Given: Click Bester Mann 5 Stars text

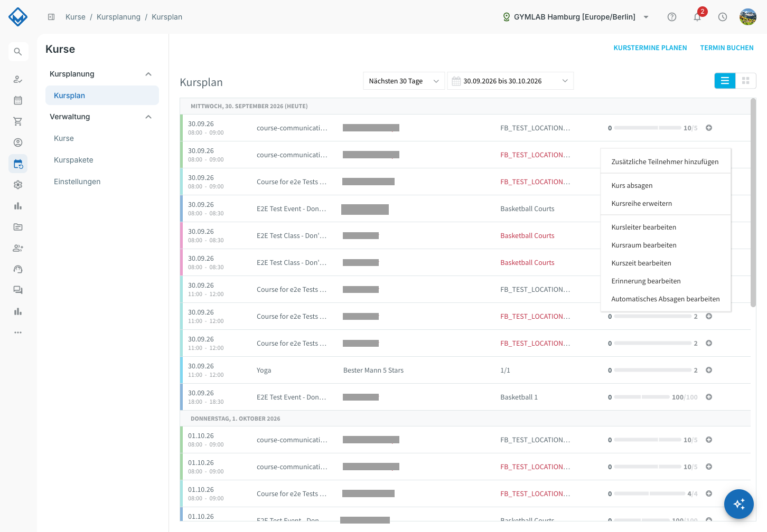Looking at the screenshot, I should click(x=373, y=370).
